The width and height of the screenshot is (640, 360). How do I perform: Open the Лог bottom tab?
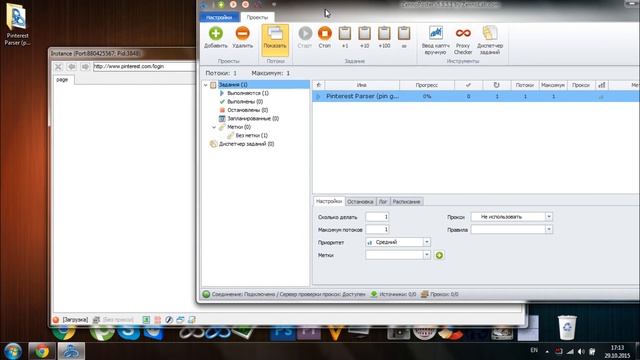click(x=382, y=202)
